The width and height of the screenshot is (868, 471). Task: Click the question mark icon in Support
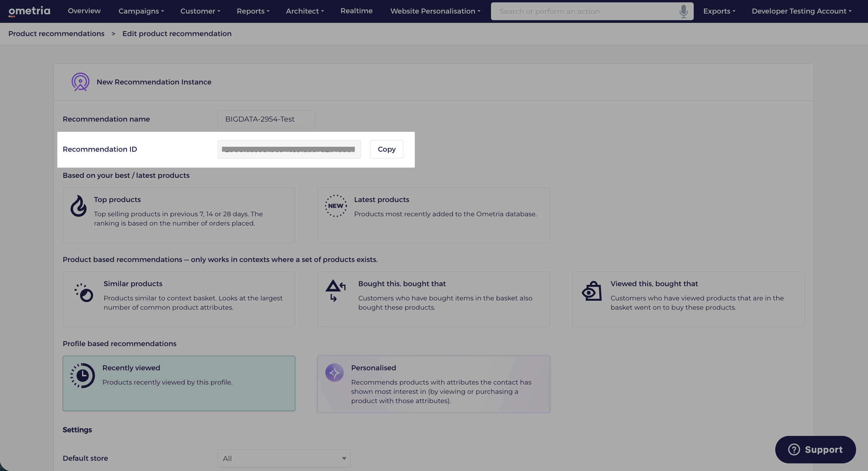794,449
